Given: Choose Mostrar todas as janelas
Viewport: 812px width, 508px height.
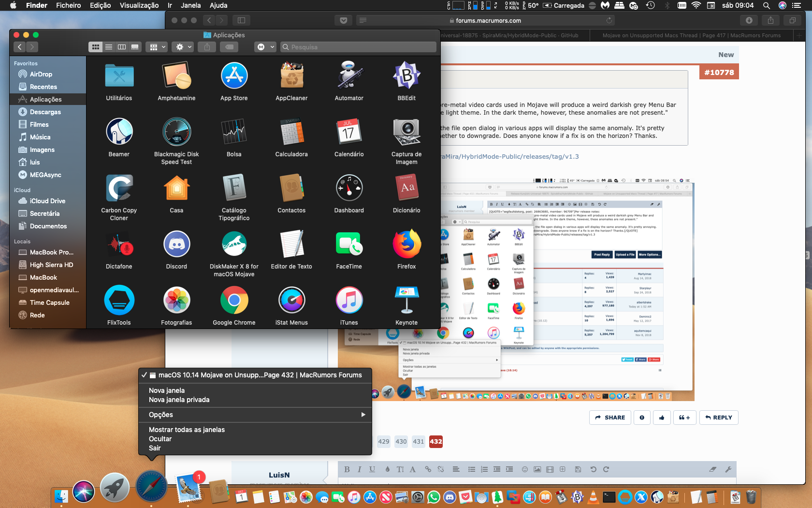Looking at the screenshot, I should point(187,430).
